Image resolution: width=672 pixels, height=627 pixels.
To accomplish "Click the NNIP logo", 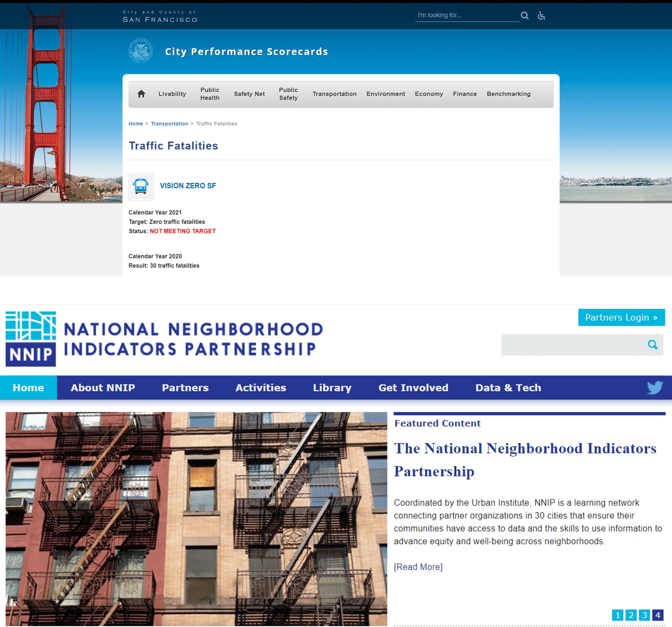I will (x=31, y=339).
